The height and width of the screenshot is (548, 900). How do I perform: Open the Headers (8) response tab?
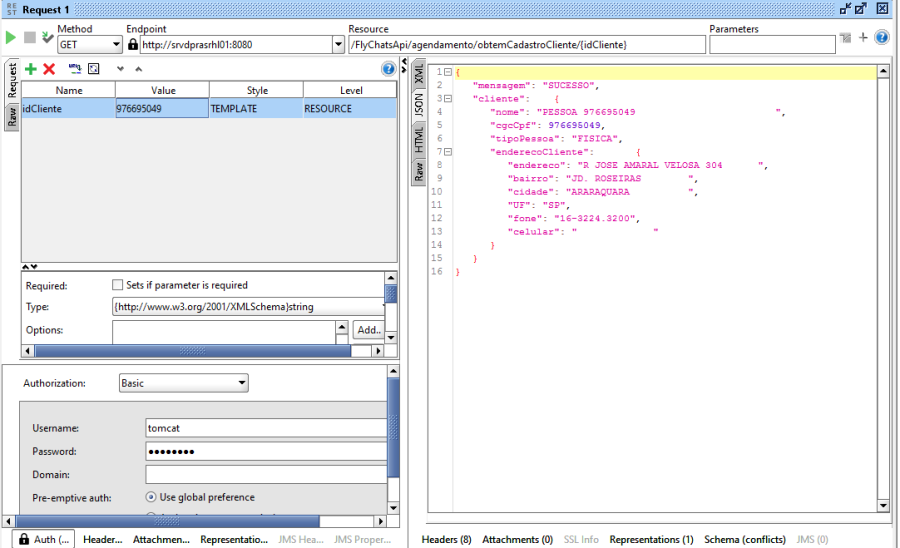click(x=446, y=540)
